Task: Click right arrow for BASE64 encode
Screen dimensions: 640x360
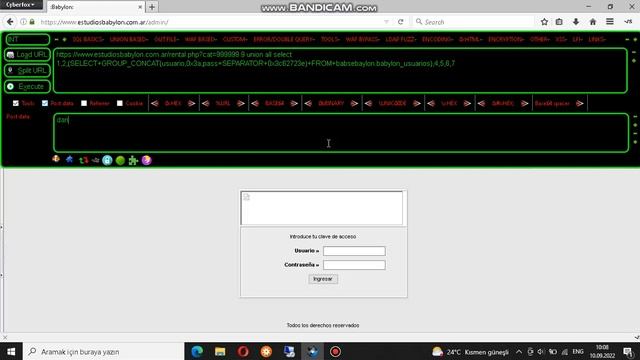Action: pyautogui.click(x=294, y=104)
